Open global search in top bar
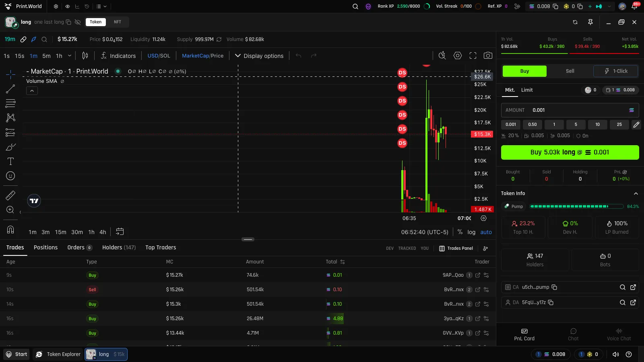Image resolution: width=644 pixels, height=362 pixels. 355,6
